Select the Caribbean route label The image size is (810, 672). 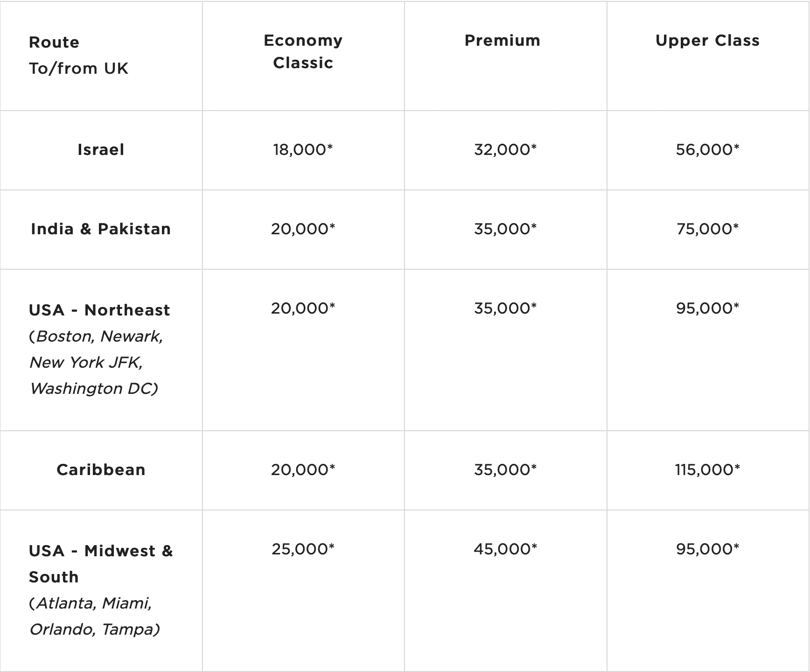point(101,470)
